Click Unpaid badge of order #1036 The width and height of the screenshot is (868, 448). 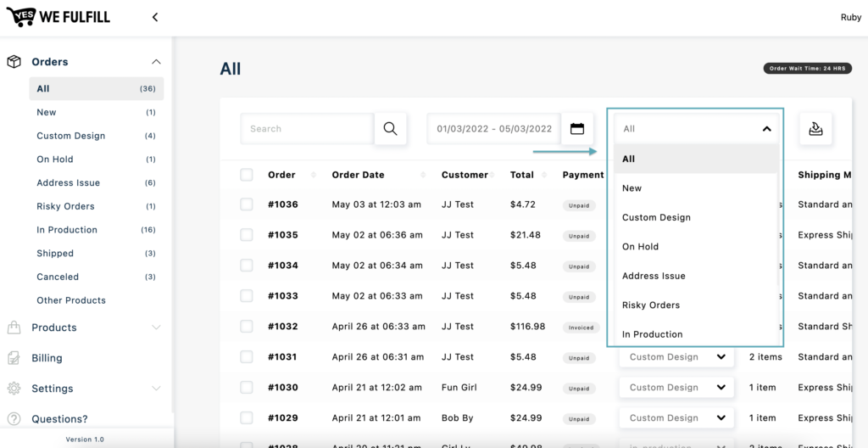click(x=579, y=205)
